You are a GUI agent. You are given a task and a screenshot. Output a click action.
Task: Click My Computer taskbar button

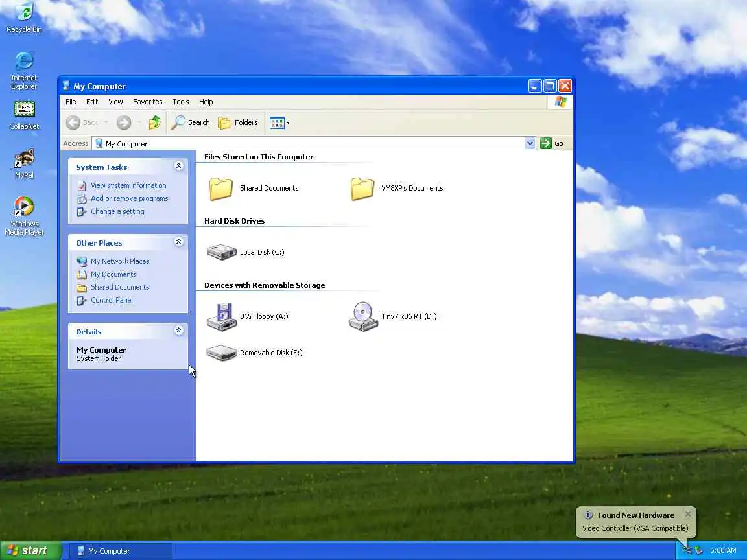tap(121, 551)
